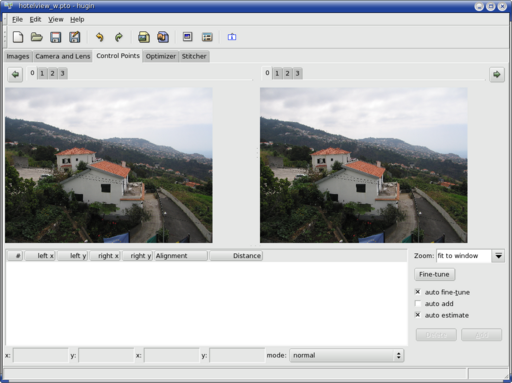512x383 pixels.
Task: Click the Save As icon with pencil
Action: click(x=75, y=37)
